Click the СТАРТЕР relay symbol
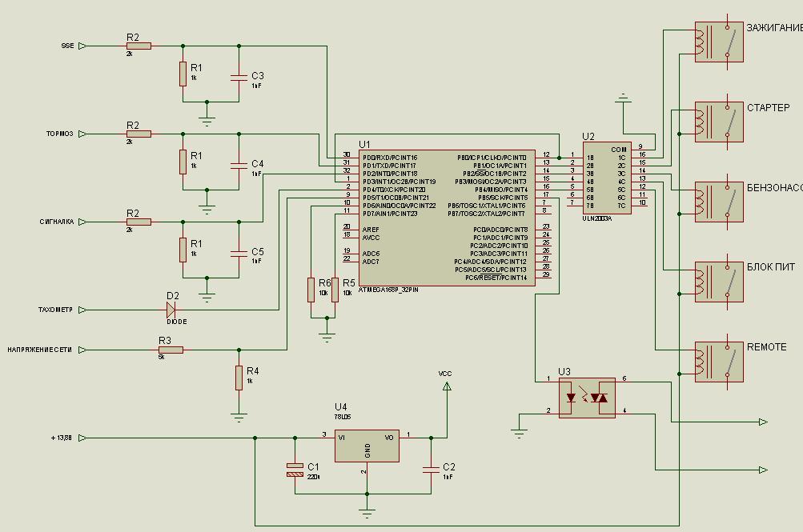 point(718,122)
